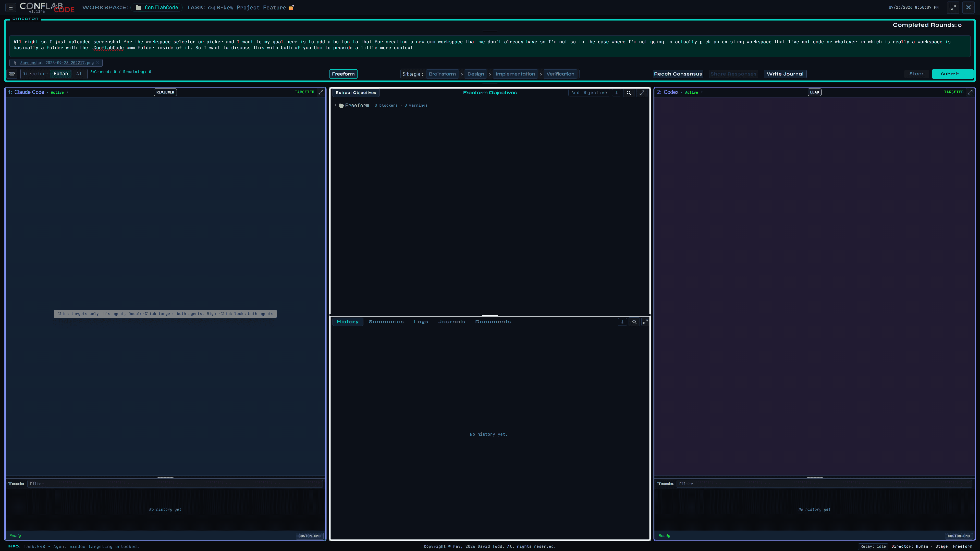Switch to the Summaries tab
The image size is (980, 551).
coord(386,322)
